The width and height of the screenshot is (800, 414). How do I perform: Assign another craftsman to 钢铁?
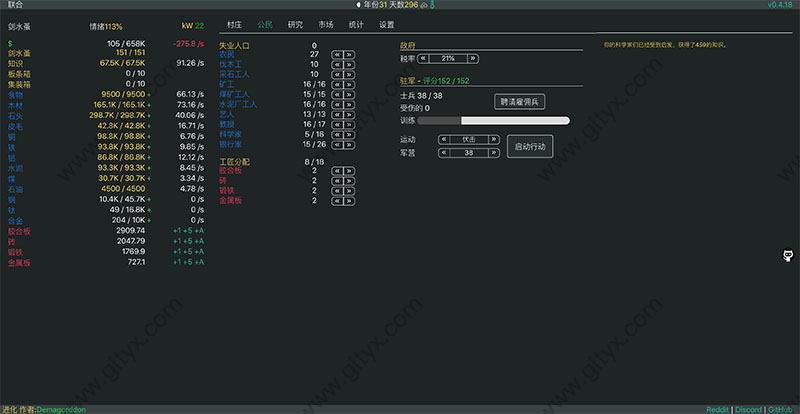(x=350, y=190)
